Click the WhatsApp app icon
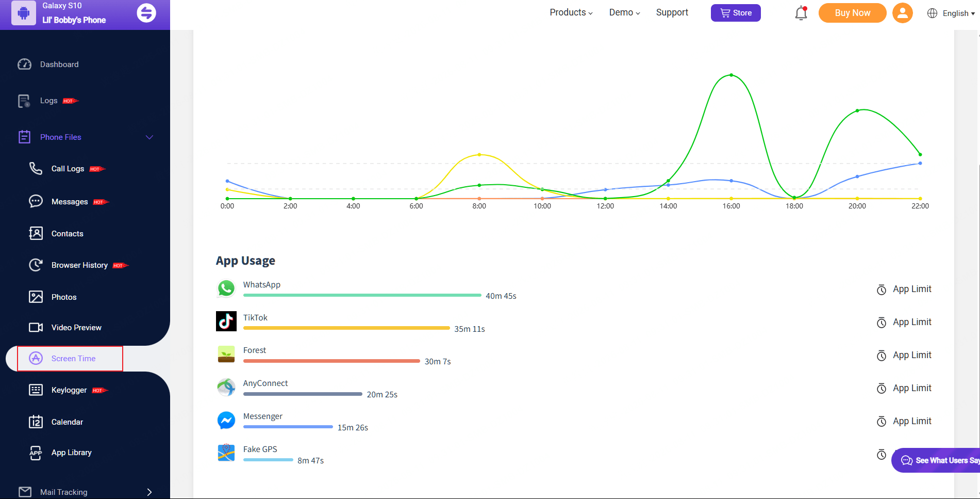Viewport: 980px width, 499px height. [x=226, y=288]
